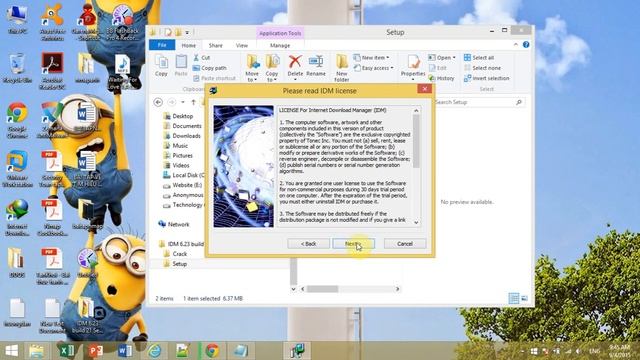Click the New folder icon
Viewport: 640px width, 360px height.
point(342,68)
